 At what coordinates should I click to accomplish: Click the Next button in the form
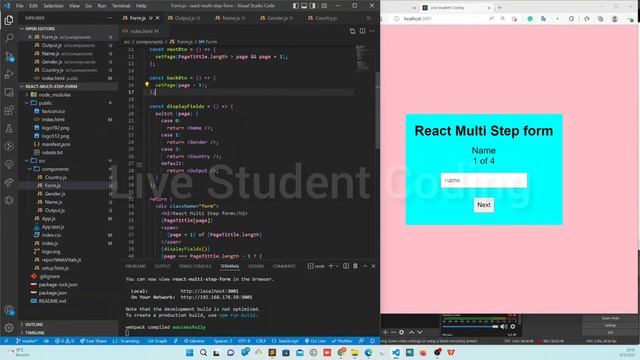484,205
